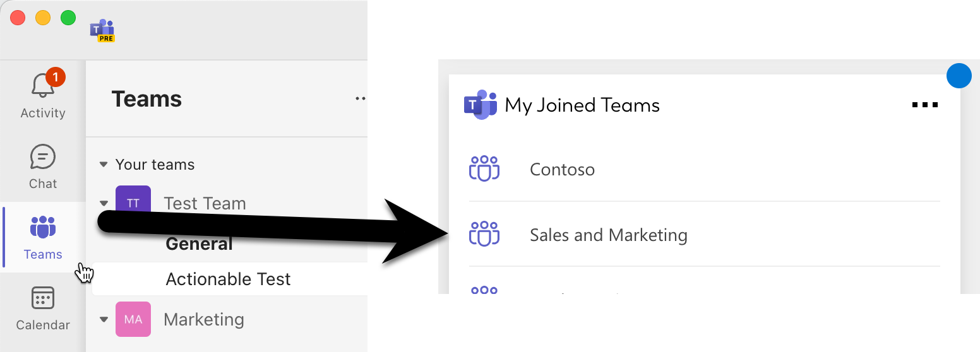
Task: Open the Teams panel more options
Action: click(361, 98)
